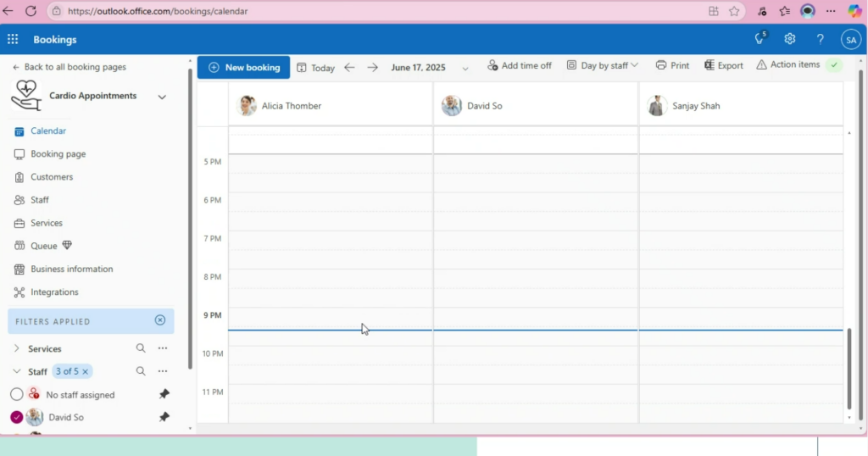
Task: Open Calendar in sidebar
Action: coord(48,131)
